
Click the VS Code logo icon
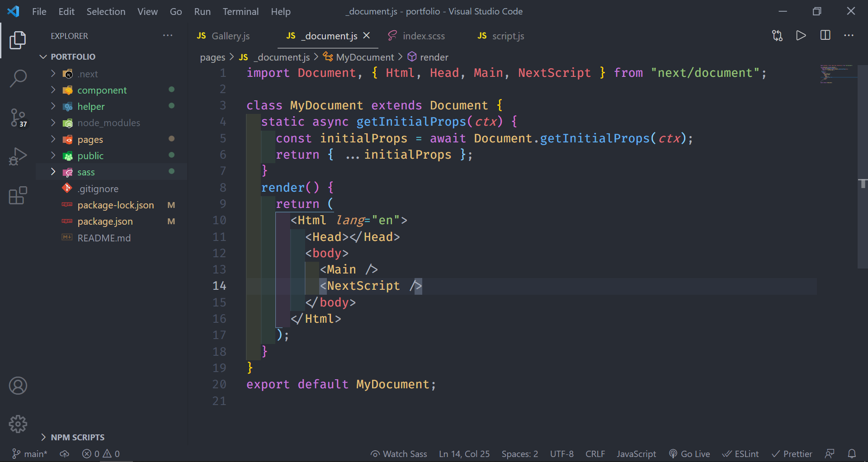[x=13, y=11]
